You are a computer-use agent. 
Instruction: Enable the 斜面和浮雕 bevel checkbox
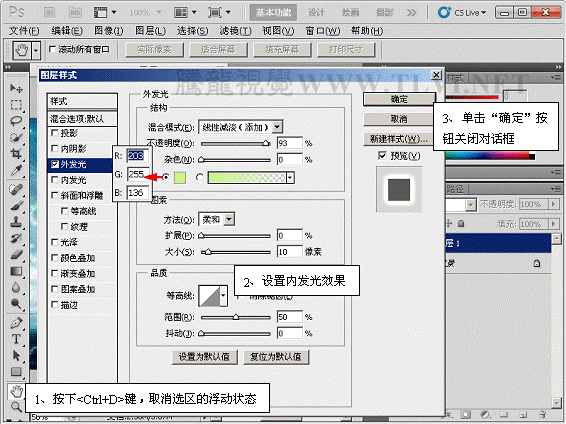55,195
